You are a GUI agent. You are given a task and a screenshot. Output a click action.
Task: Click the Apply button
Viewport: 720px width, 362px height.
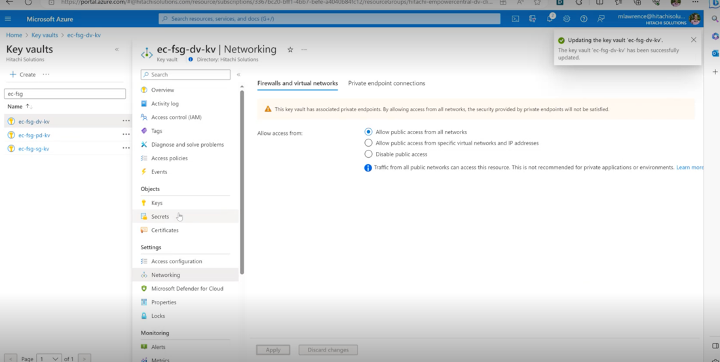click(x=273, y=350)
